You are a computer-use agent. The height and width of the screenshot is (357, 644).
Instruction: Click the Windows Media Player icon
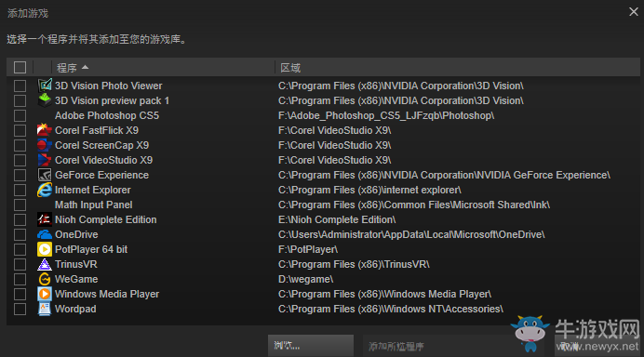(x=45, y=294)
